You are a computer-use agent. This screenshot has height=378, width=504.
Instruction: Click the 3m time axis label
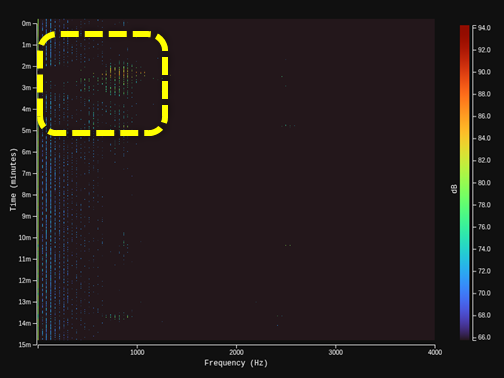coord(26,88)
